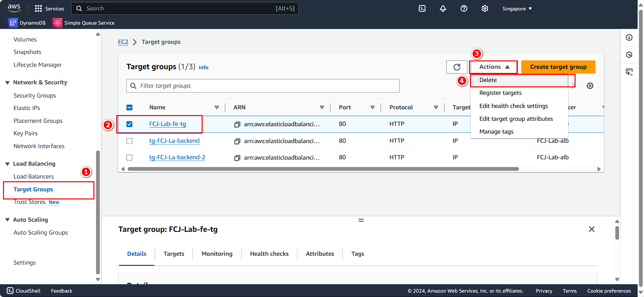
Task: Open the tg-FCJ-La-backend-2 link
Action: click(x=177, y=157)
